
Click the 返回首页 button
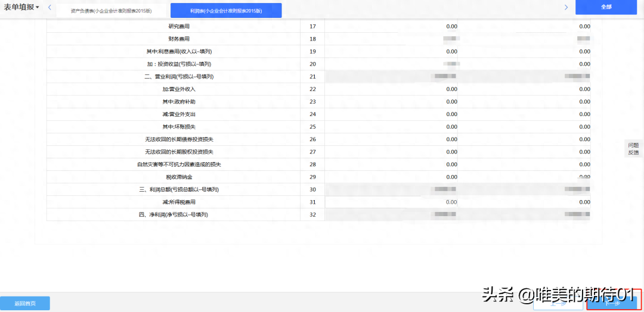coord(25,303)
